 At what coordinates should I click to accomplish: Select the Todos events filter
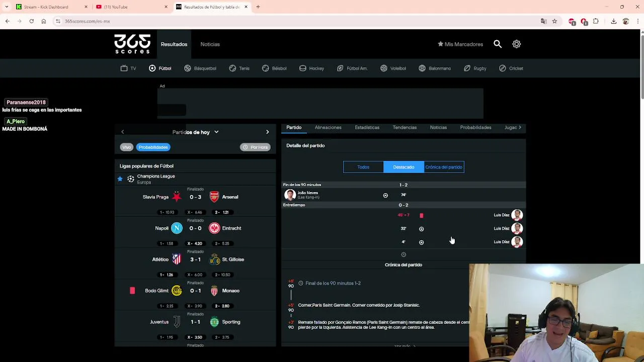click(x=363, y=167)
